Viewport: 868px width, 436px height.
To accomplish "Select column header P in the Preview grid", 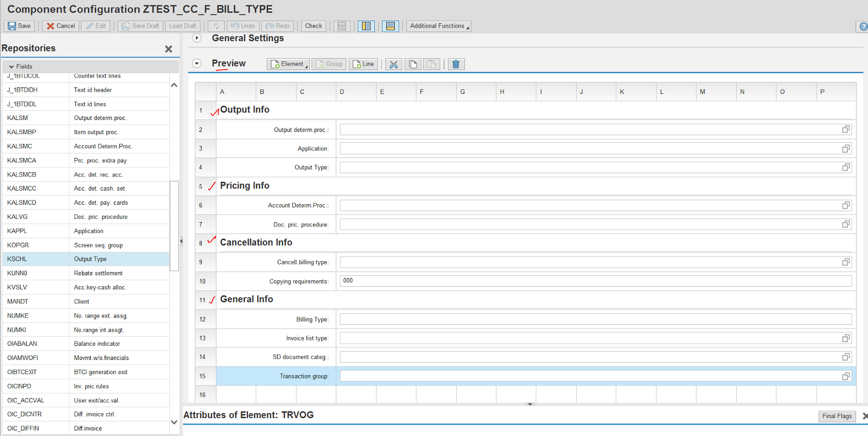I will tap(837, 92).
